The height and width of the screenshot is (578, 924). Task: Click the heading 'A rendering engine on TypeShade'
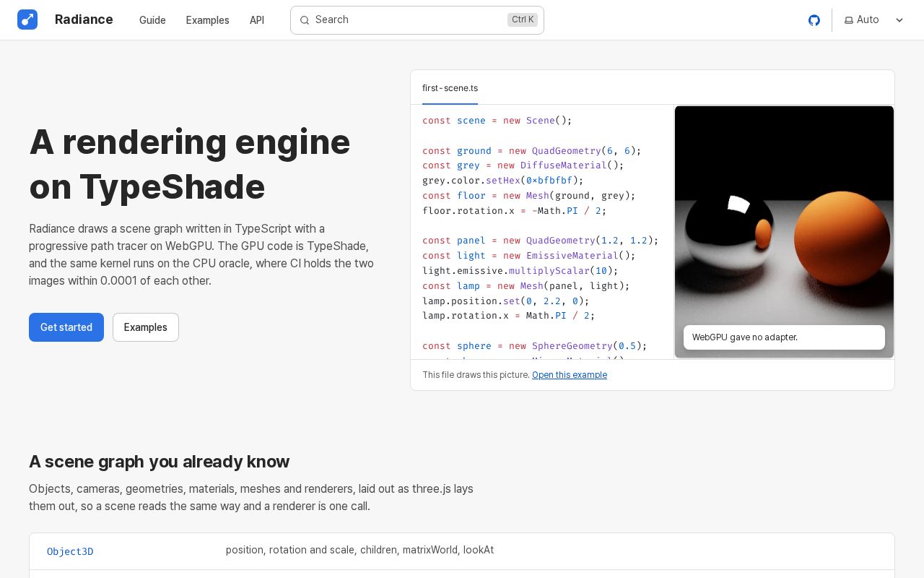[x=190, y=165]
